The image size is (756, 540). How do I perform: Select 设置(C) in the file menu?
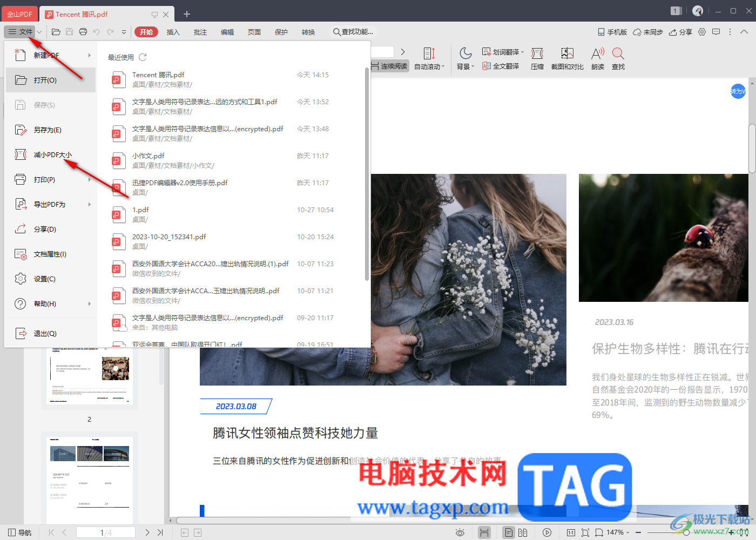coord(51,279)
